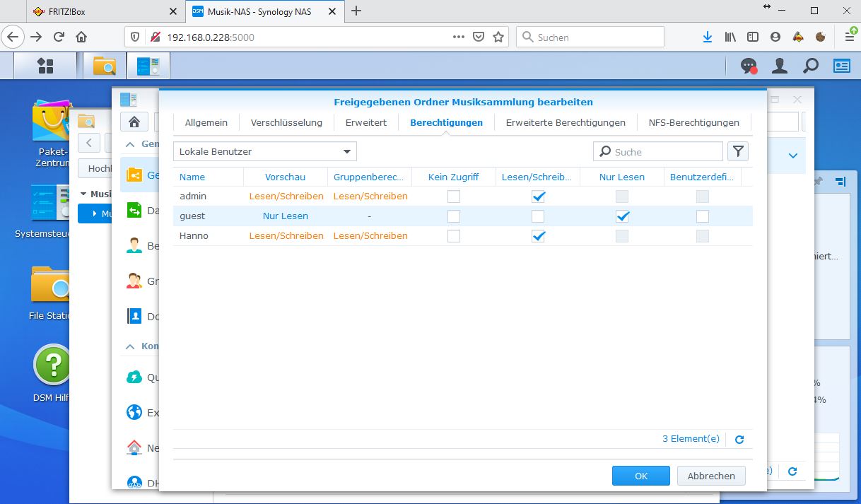Click File Station back arrow button

[88, 143]
